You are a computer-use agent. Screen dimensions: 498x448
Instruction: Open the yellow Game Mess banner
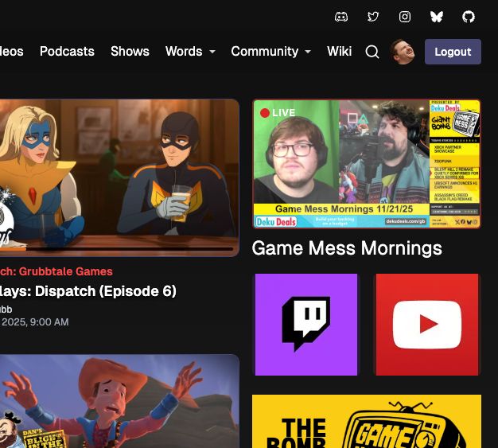pyautogui.click(x=367, y=421)
